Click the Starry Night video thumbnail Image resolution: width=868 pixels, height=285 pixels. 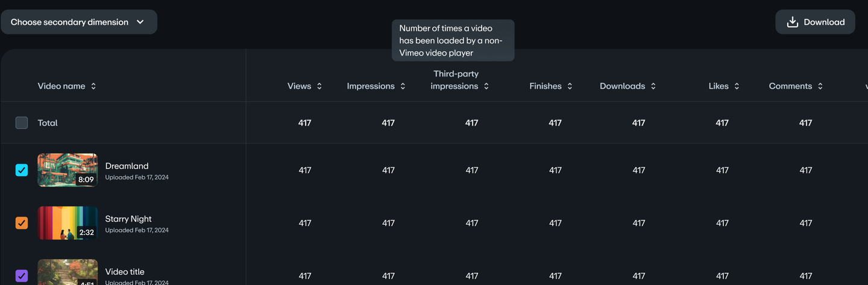[68, 223]
